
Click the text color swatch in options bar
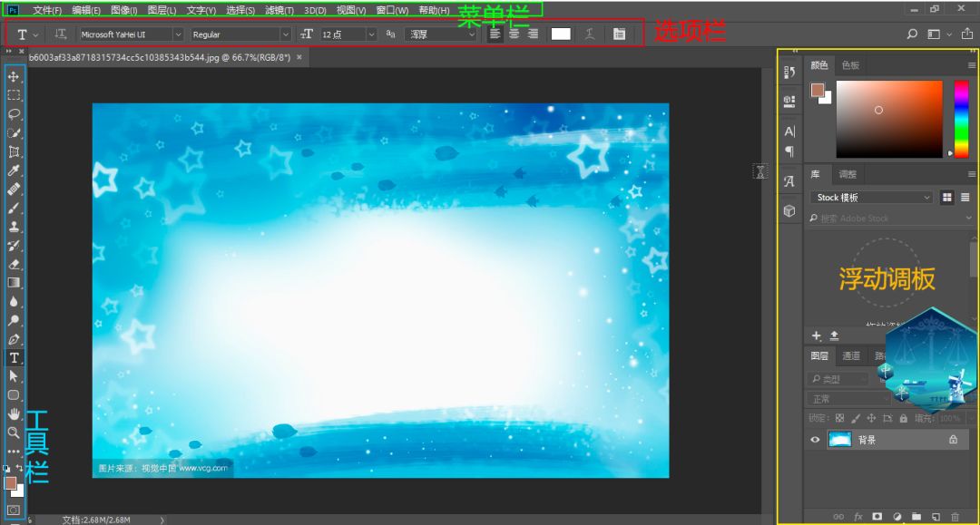pyautogui.click(x=561, y=34)
